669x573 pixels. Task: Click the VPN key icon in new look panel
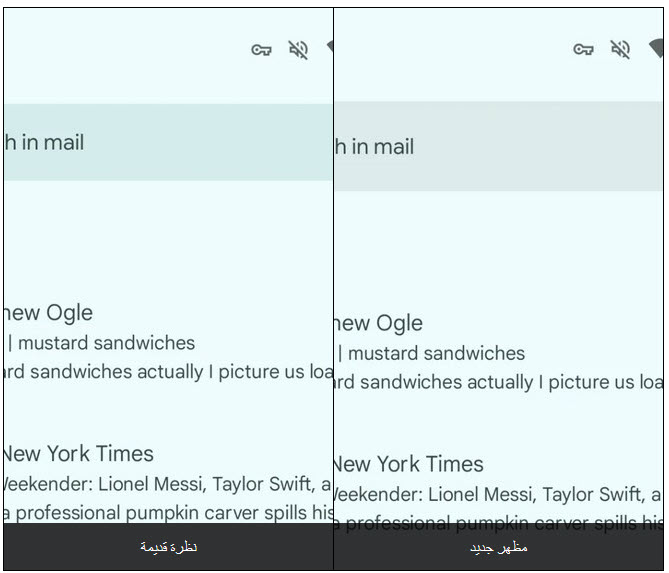(583, 49)
